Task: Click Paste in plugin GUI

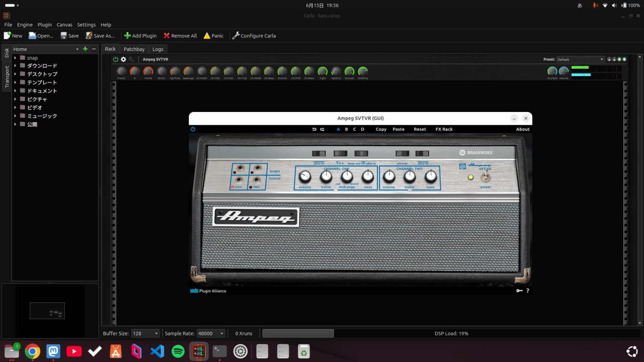Action: tap(398, 129)
